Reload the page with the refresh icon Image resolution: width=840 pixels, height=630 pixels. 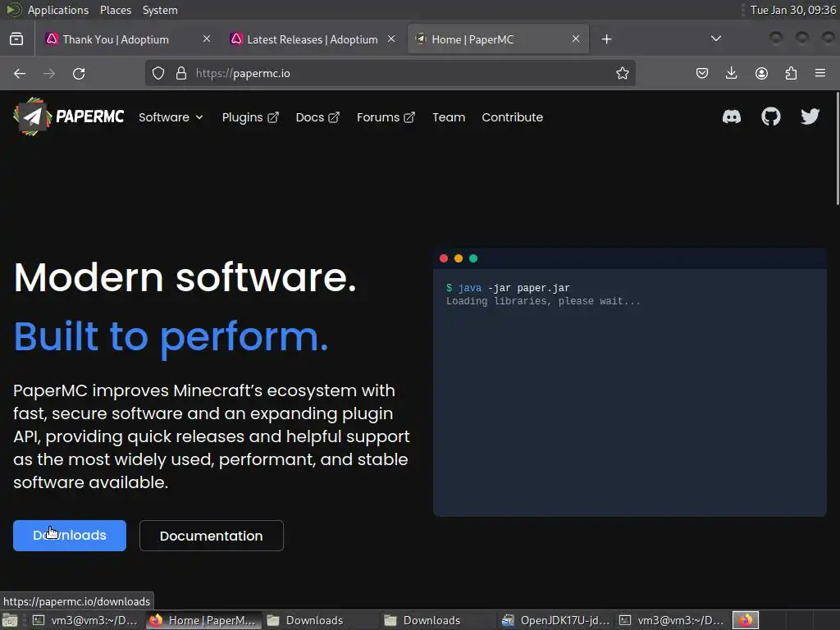pyautogui.click(x=79, y=73)
